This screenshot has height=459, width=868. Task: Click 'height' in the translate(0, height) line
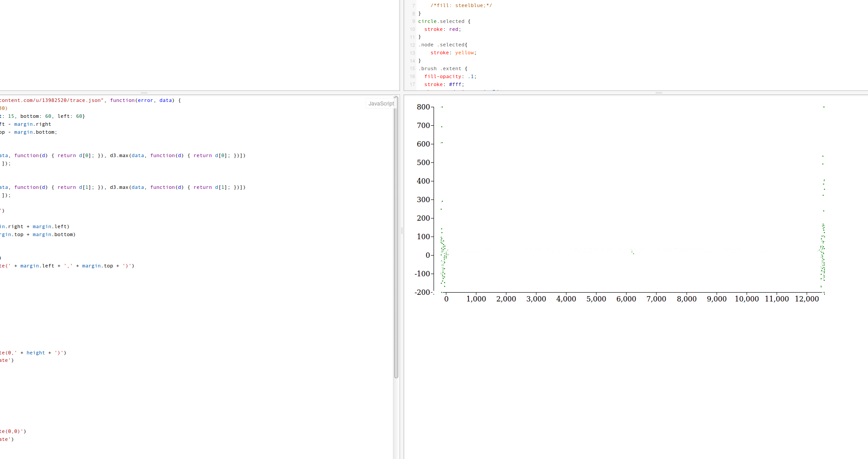(x=36, y=353)
